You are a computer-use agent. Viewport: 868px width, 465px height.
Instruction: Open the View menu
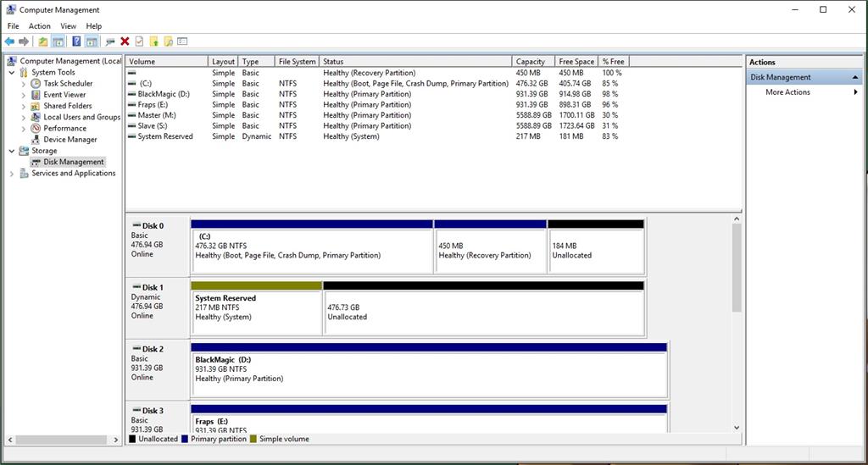[68, 26]
